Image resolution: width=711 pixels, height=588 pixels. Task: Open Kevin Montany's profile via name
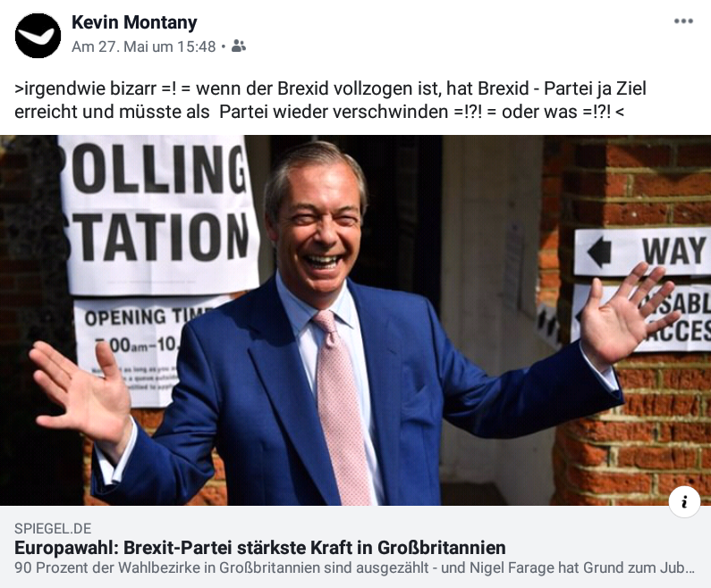tap(134, 22)
